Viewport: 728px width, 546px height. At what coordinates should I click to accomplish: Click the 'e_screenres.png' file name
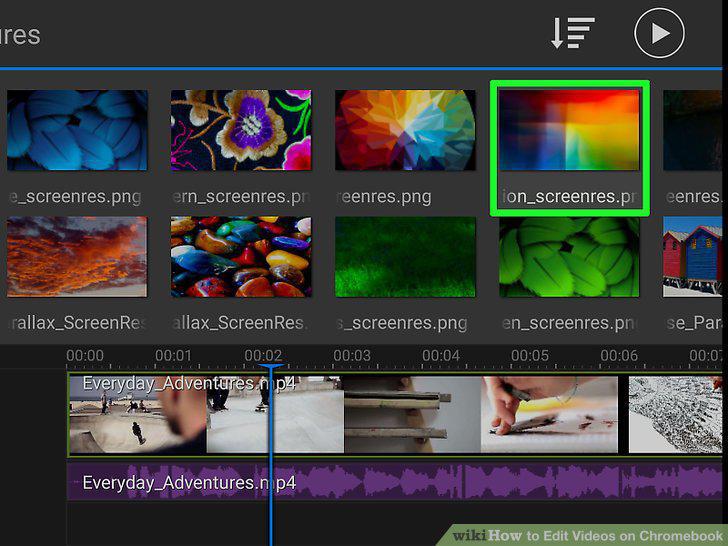[76, 197]
